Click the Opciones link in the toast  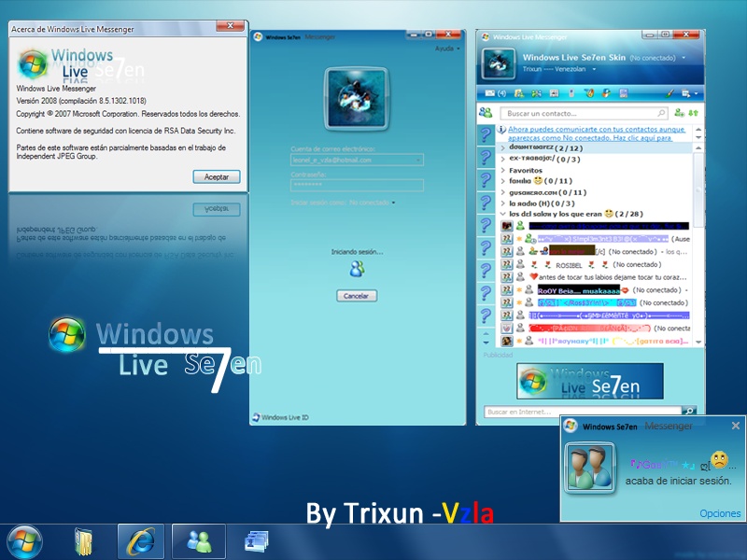point(720,513)
